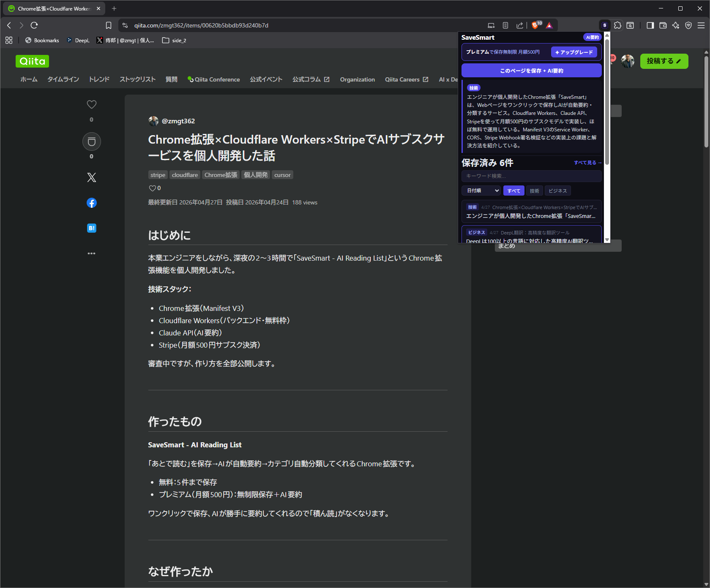Screen dimensions: 710x588
Task: Click the like heart icon in the left sidebar
Action: pos(92,104)
